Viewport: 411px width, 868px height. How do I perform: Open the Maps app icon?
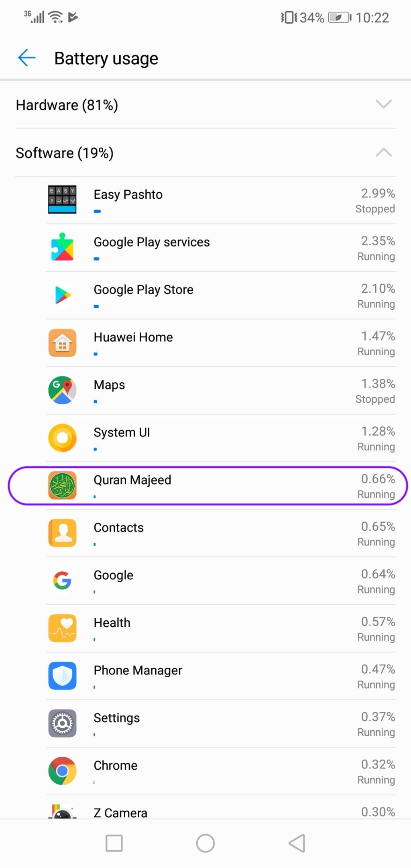62,391
